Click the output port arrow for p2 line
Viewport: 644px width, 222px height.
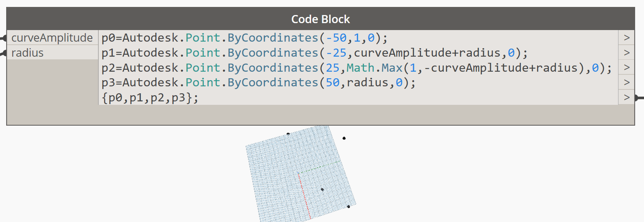click(x=627, y=67)
